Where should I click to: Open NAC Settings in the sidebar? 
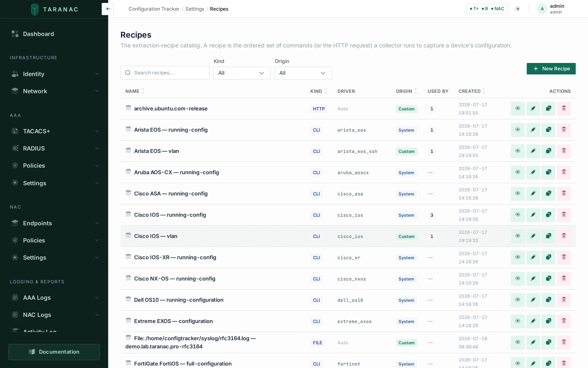55,258
